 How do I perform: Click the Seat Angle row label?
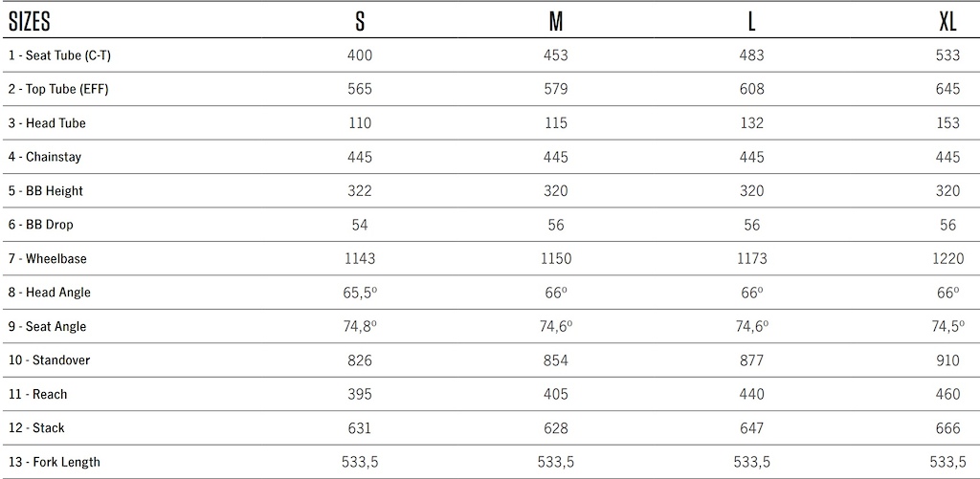[x=48, y=327]
